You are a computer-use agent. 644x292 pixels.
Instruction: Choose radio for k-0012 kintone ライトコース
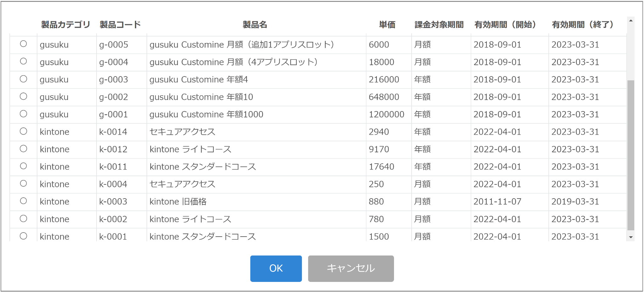tap(23, 149)
